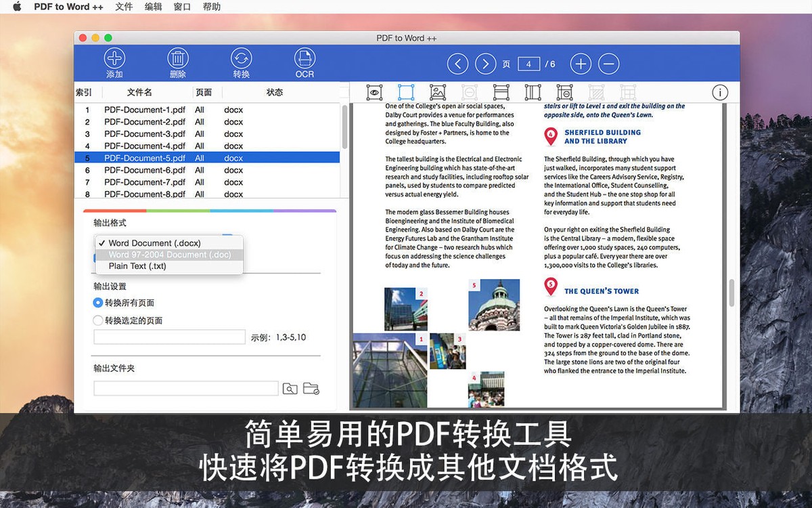This screenshot has width=812, height=508.
Task: Click the greyed hatched cell tool
Action: [x=596, y=92]
